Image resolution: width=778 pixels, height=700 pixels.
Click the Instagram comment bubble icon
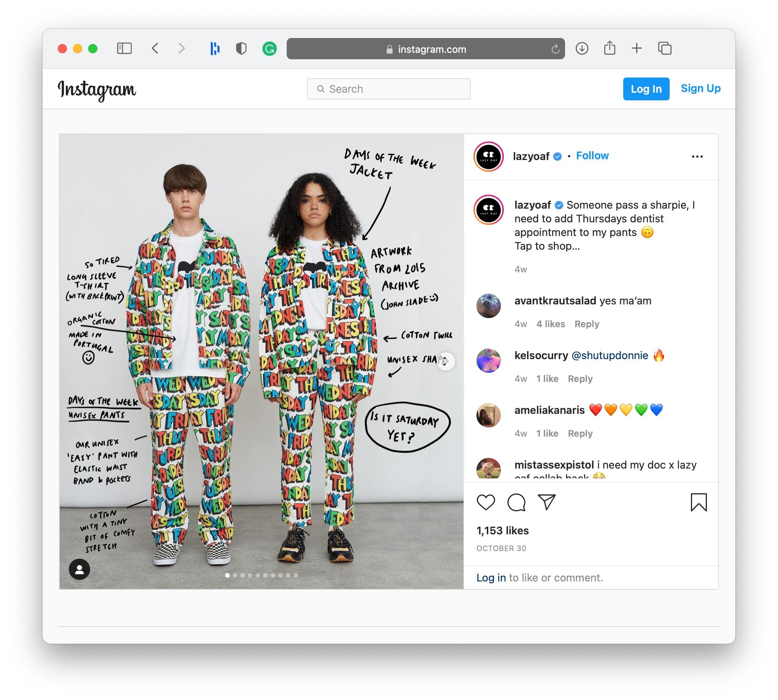516,501
